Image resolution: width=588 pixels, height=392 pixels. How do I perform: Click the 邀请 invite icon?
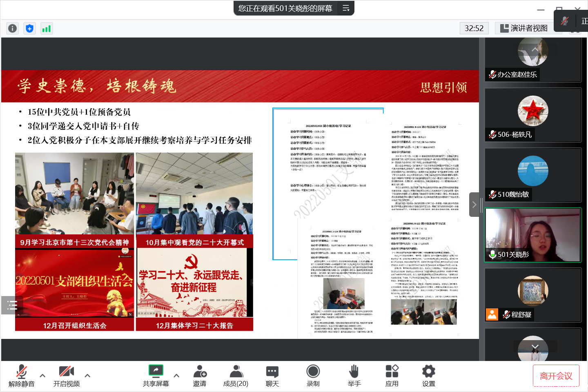pyautogui.click(x=200, y=376)
